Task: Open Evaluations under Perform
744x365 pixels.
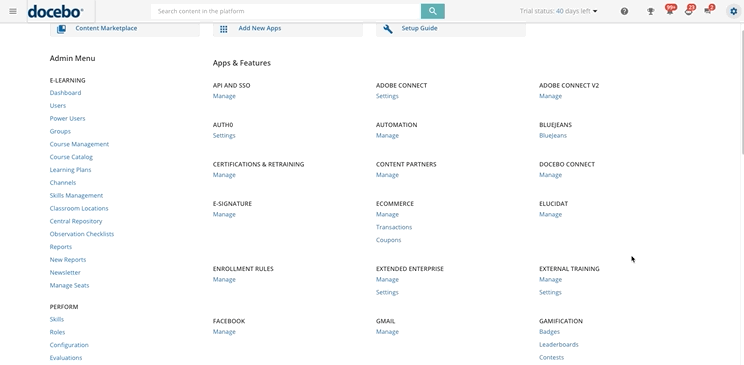Action: [x=66, y=357]
